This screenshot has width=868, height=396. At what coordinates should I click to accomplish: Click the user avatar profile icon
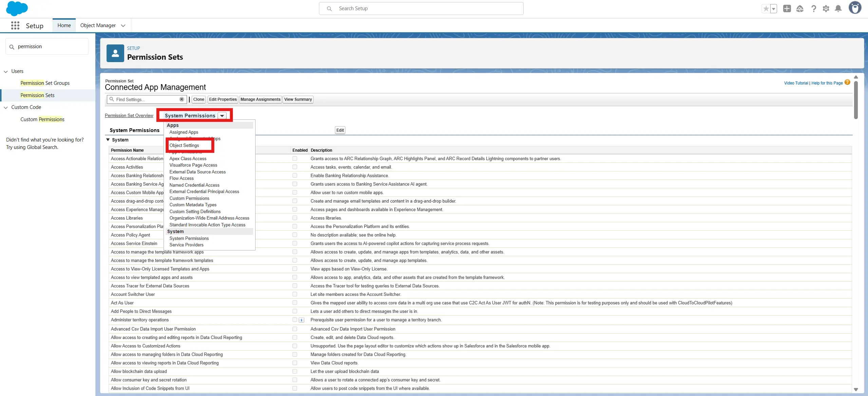pyautogui.click(x=855, y=8)
